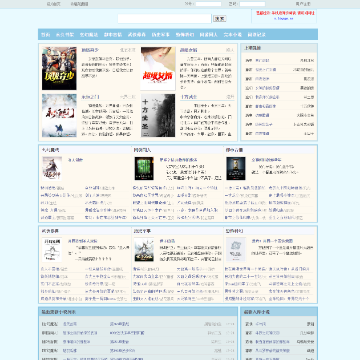
Task: Open 完本小说 in the navigation bar
Action: click(x=232, y=35)
